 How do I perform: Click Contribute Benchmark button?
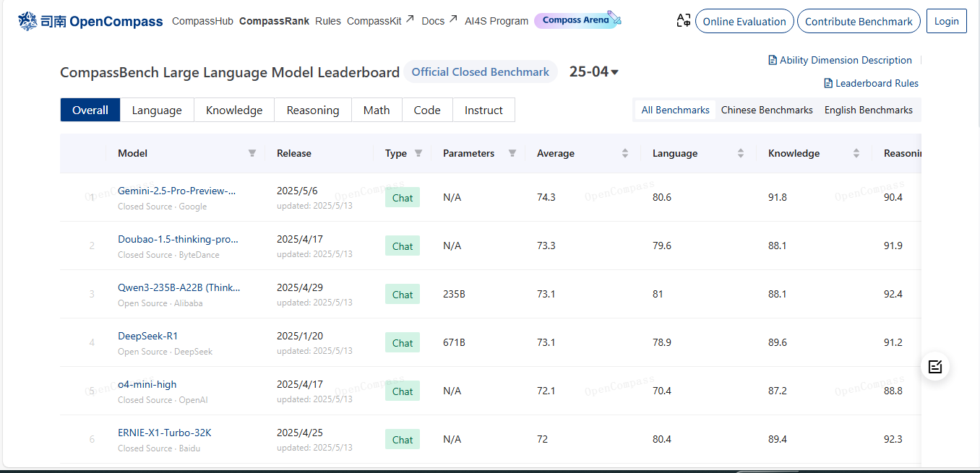(859, 22)
